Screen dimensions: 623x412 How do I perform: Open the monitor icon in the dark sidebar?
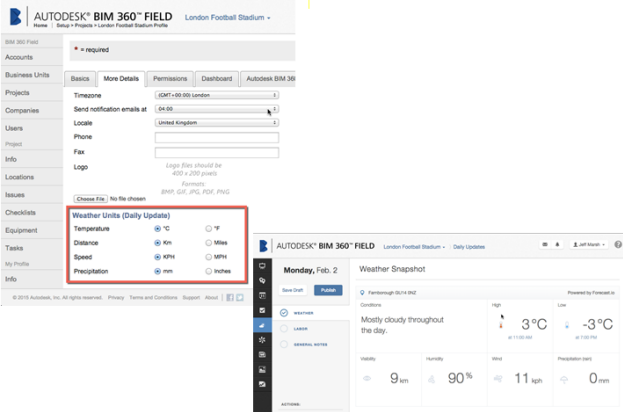coord(262,266)
